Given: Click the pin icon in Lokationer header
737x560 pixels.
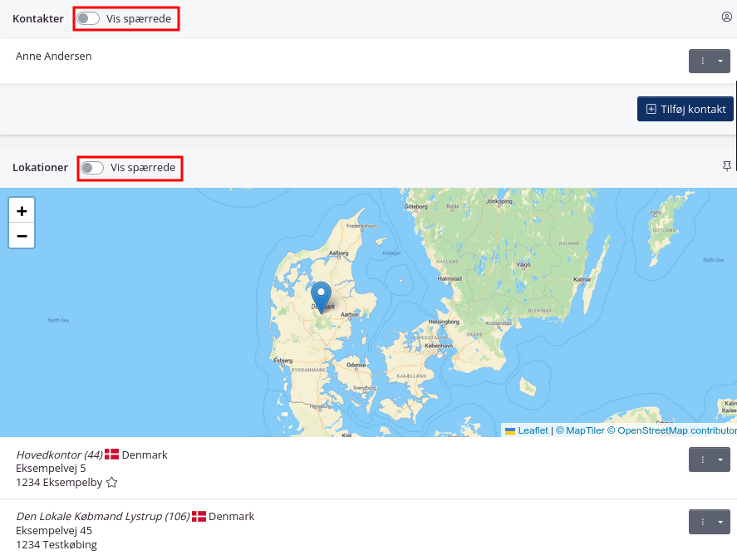Looking at the screenshot, I should (x=726, y=166).
